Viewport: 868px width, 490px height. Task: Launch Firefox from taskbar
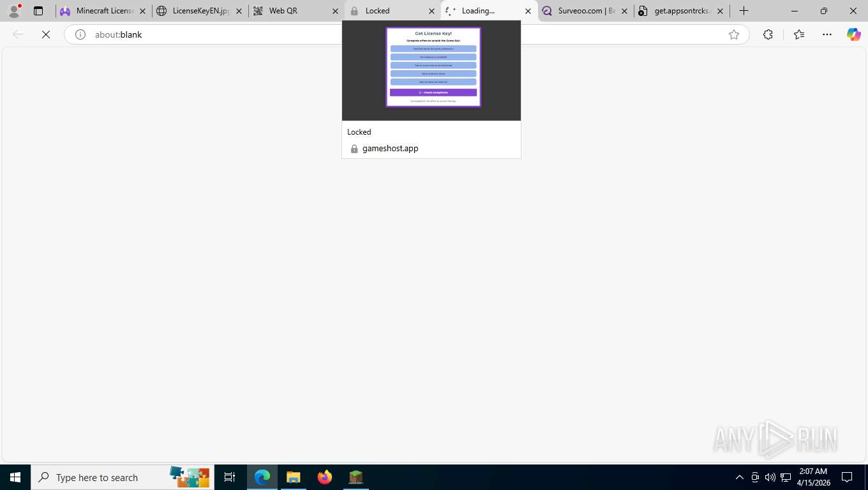[325, 477]
